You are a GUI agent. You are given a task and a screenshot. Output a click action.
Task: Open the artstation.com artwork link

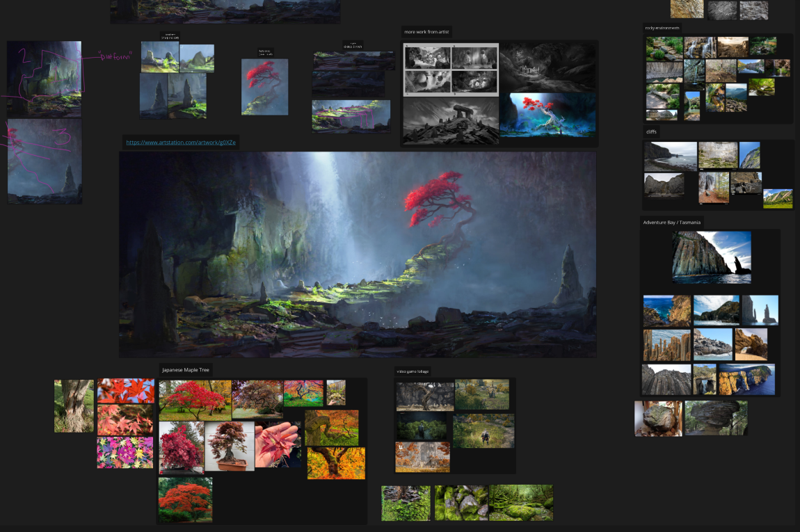coord(181,143)
